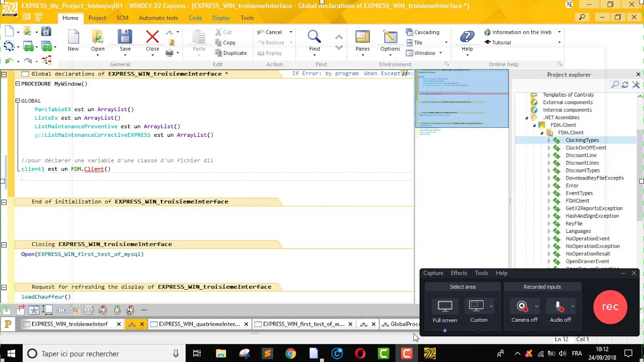The width and height of the screenshot is (644, 362).
Task: Click the Save floppy disk icon
Action: point(125,37)
